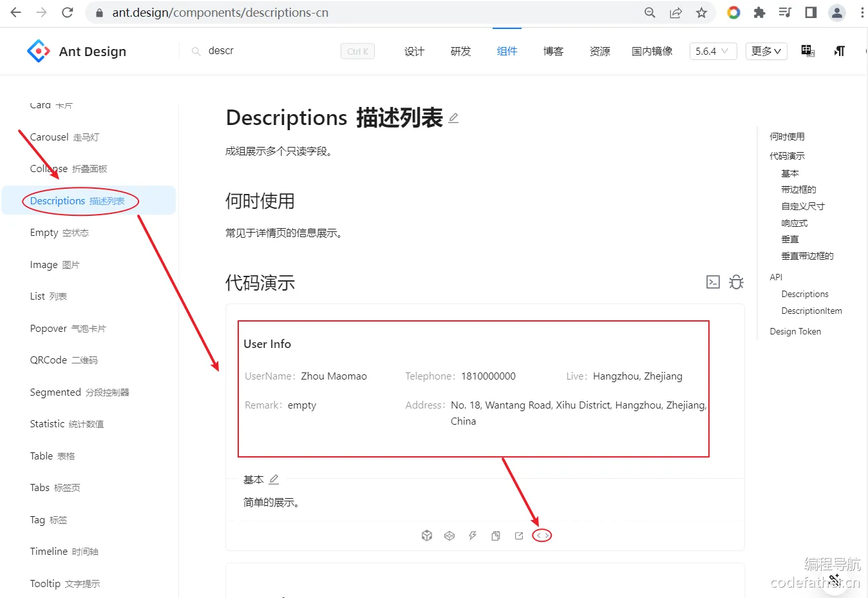Switch the site language
This screenshot has height=598, width=868.
[x=808, y=51]
